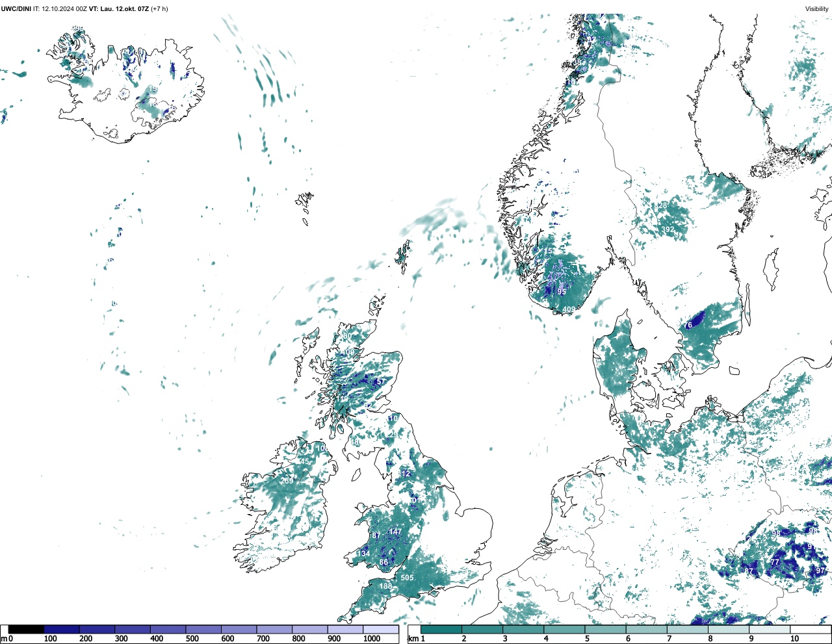Click the '1000' tick on the meter scale
The image size is (832, 644).
click(x=372, y=639)
